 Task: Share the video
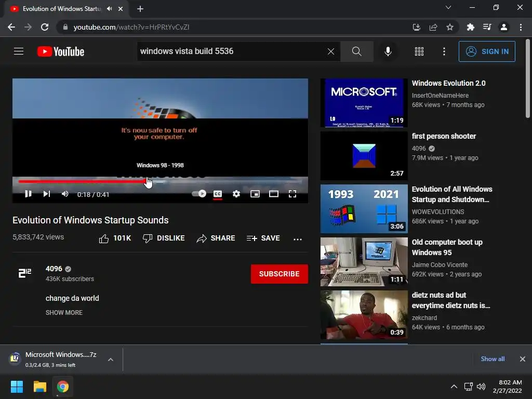(216, 238)
